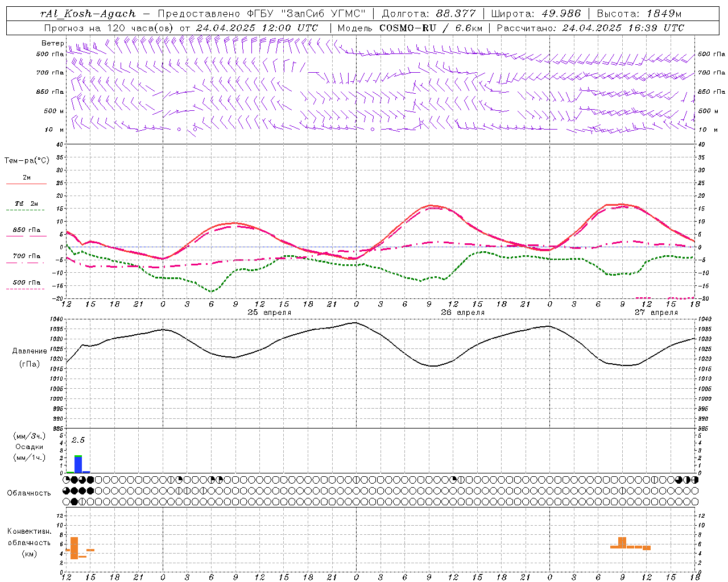This screenshot has width=728, height=582.
Task: Click the Рассчитано: 24.04.2025 16:39 UTC timestamp
Action: point(590,28)
